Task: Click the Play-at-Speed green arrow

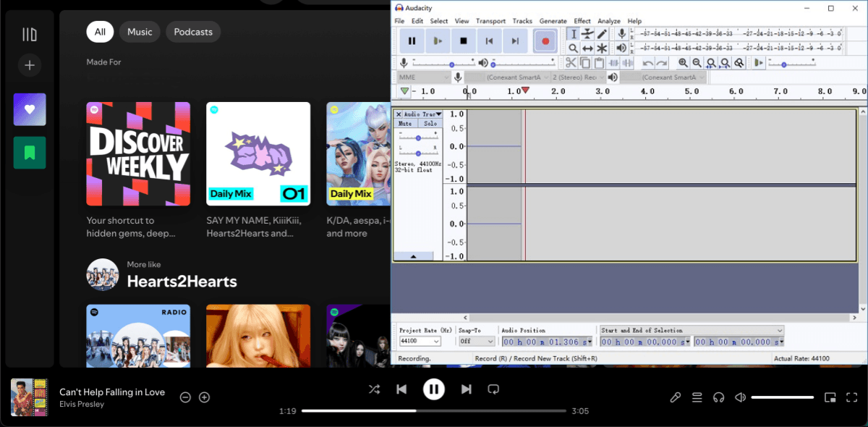Action: tap(758, 63)
